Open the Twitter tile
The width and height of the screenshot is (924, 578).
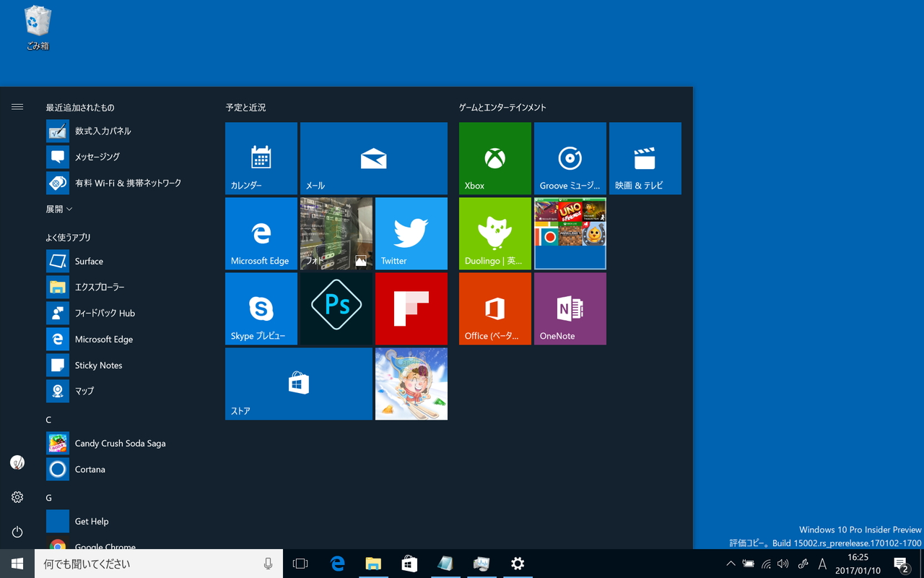pyautogui.click(x=411, y=233)
